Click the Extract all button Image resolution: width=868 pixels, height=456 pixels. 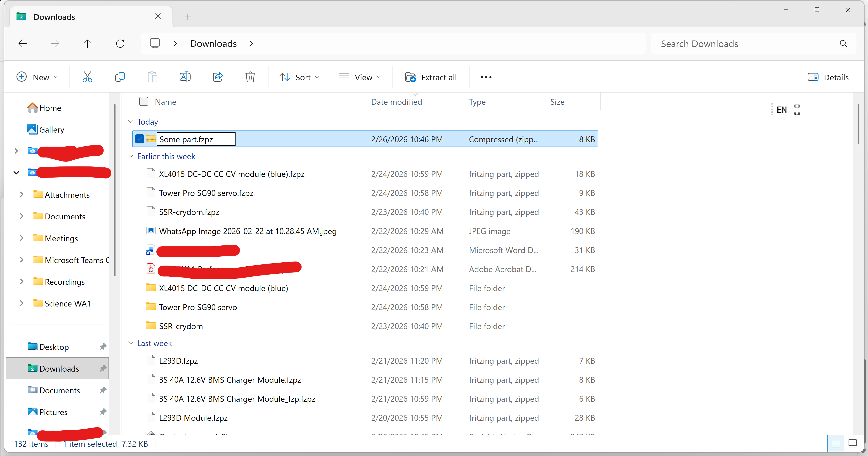pyautogui.click(x=431, y=77)
